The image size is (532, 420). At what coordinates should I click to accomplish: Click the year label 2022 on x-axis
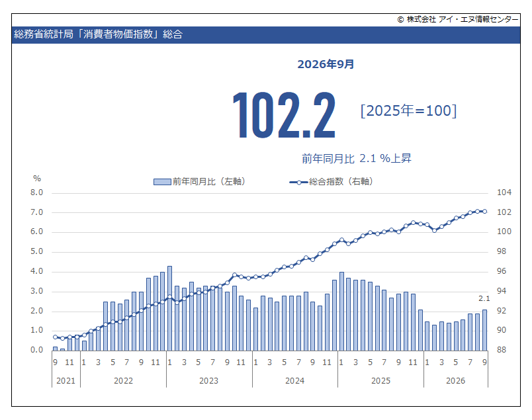124,381
